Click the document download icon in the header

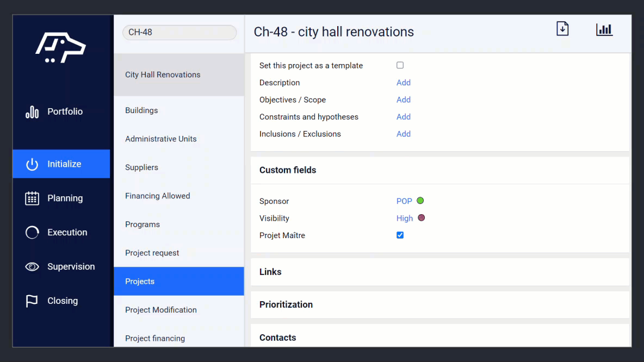coord(562,29)
